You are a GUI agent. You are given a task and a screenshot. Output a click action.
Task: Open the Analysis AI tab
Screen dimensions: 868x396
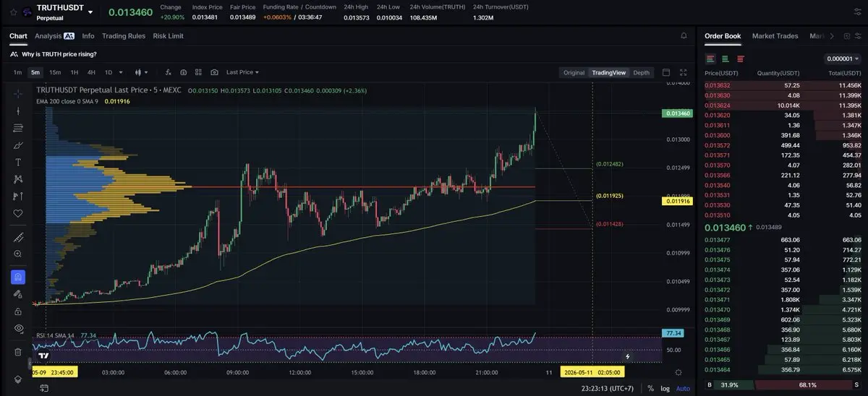(54, 35)
